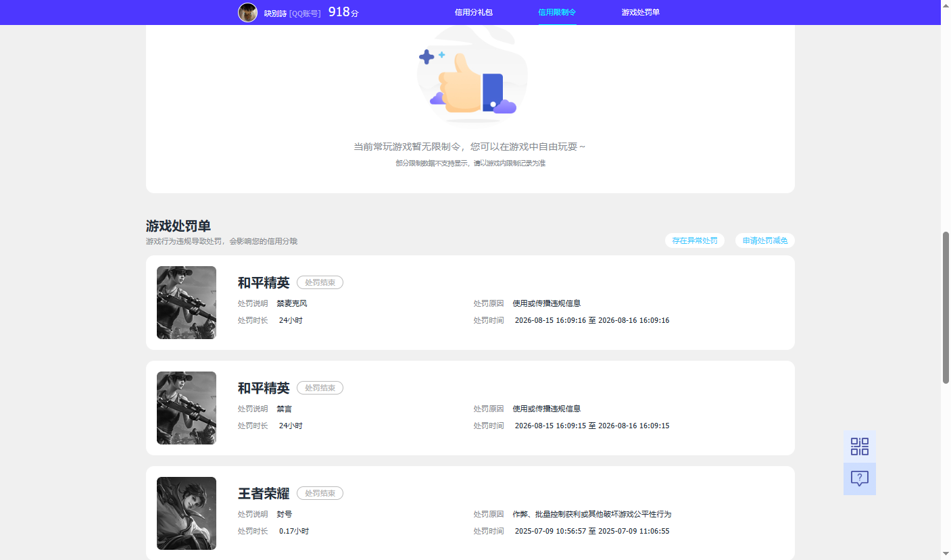The width and height of the screenshot is (951, 560).
Task: Click the 申请处罚减免 button
Action: (x=765, y=240)
